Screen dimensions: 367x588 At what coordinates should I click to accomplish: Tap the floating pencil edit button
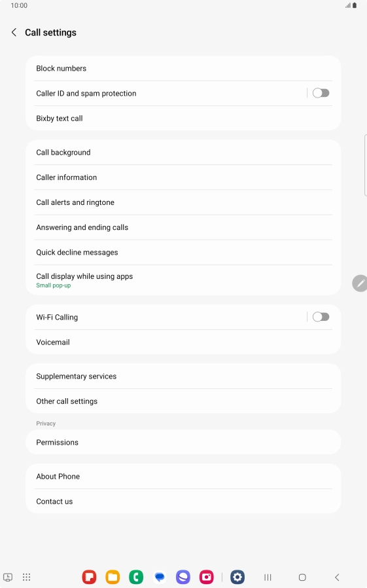point(360,283)
